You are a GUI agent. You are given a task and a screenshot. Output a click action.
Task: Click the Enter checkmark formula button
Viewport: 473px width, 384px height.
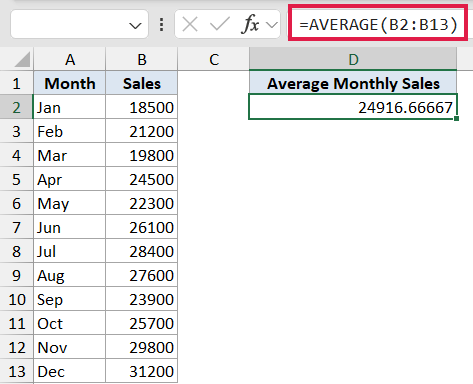pyautogui.click(x=220, y=25)
